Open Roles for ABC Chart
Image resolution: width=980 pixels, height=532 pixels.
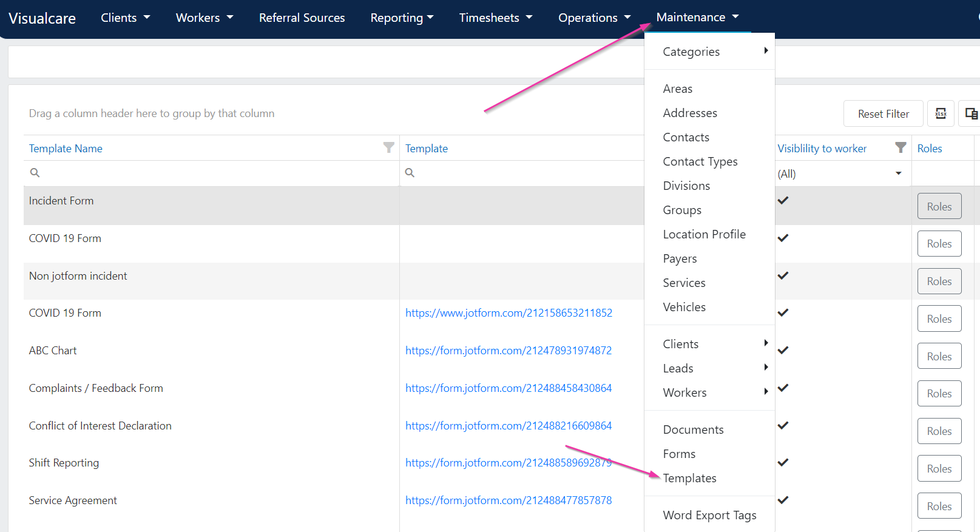[939, 356]
